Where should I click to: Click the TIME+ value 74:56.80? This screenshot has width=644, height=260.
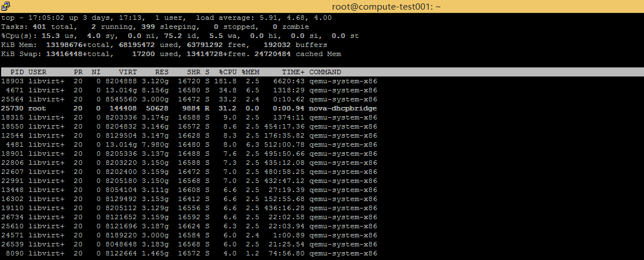click(286, 253)
